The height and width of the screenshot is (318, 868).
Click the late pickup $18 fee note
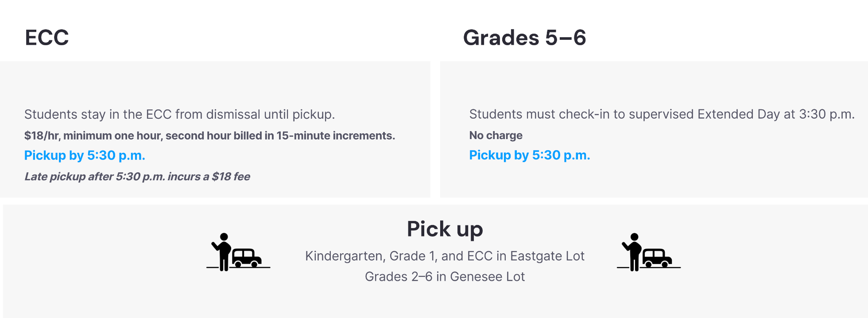tap(137, 176)
